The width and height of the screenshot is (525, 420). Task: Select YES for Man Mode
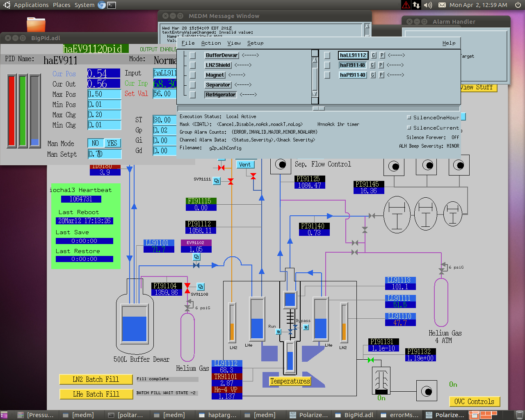(112, 143)
